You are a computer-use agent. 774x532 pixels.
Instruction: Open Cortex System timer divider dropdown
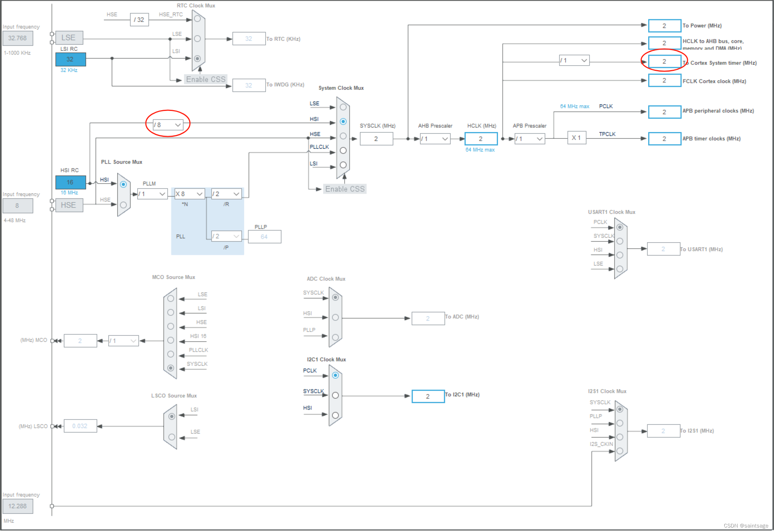[x=574, y=60]
